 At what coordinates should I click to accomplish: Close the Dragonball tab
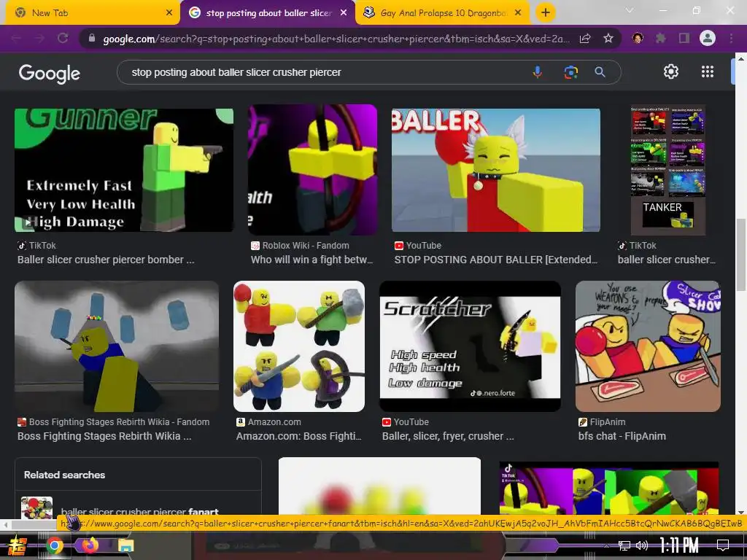519,13
